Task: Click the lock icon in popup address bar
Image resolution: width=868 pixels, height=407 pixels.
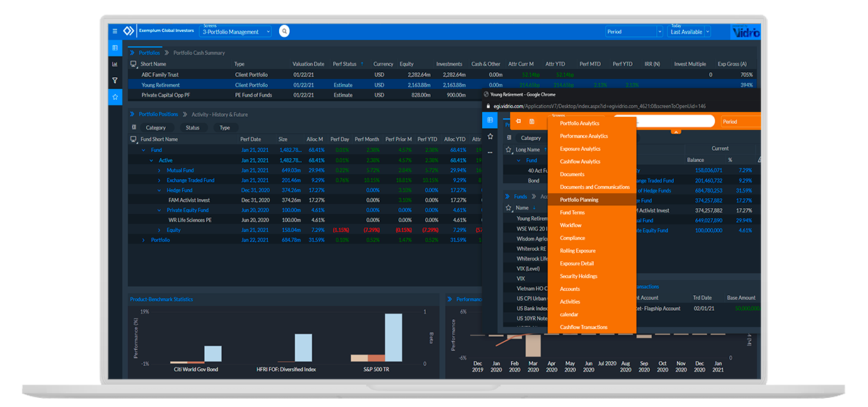Action: pyautogui.click(x=487, y=106)
